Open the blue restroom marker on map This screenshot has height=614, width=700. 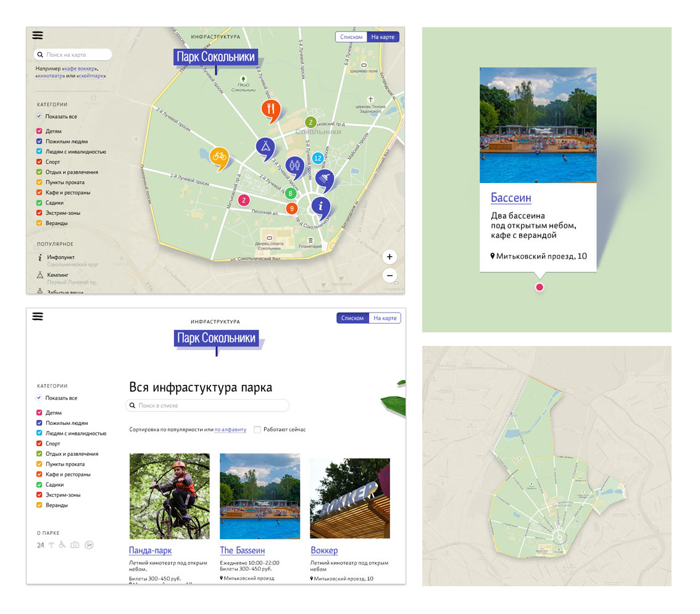click(x=294, y=166)
